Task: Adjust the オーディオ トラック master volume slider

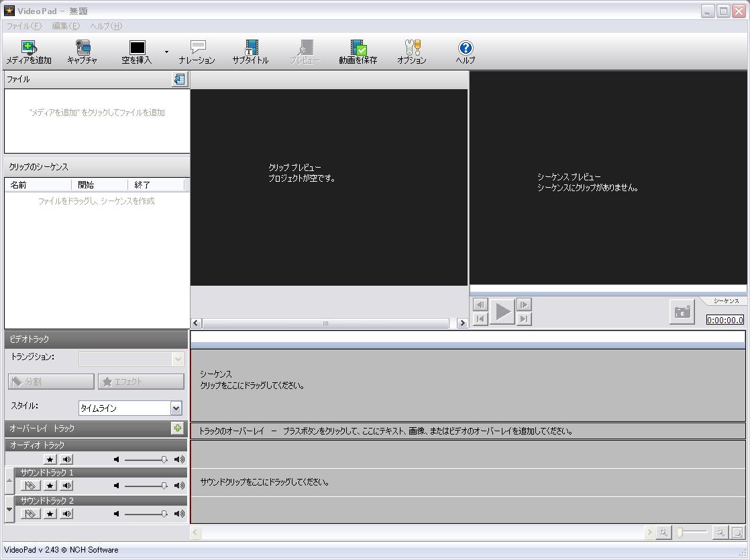Action: coord(164,459)
